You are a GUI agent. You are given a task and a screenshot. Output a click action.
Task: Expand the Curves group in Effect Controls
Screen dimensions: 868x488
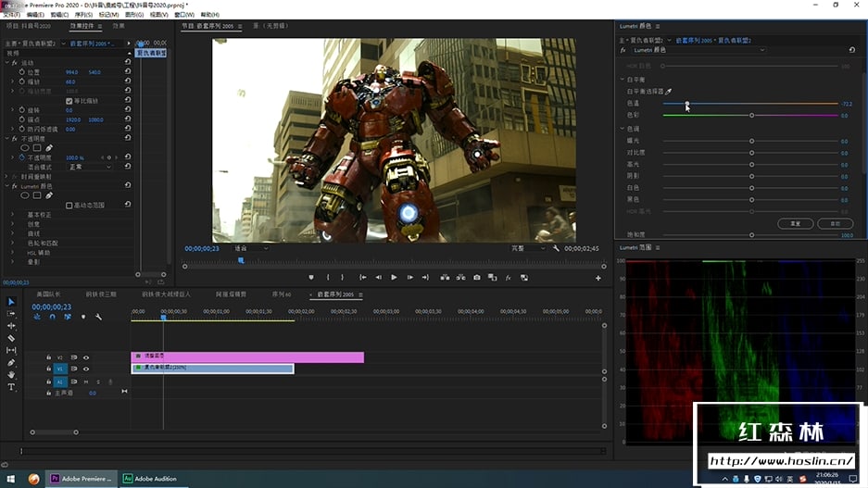(x=13, y=233)
